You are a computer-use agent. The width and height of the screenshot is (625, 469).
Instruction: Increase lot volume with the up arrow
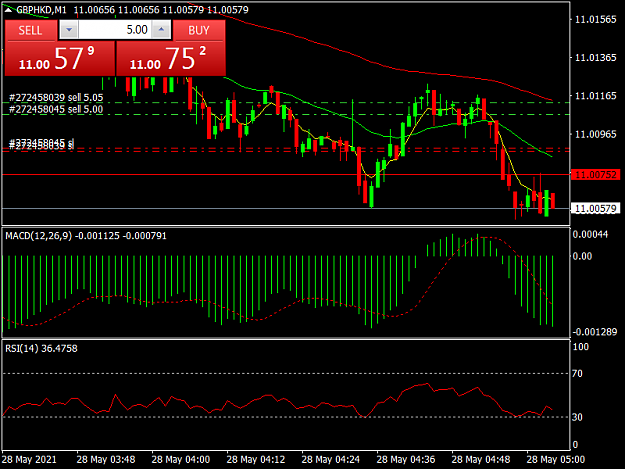click(x=161, y=30)
